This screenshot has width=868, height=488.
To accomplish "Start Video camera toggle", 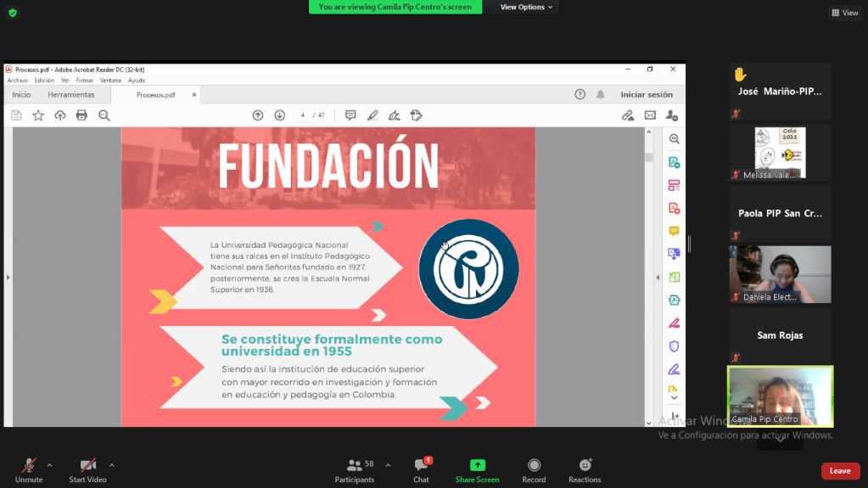I will point(87,466).
